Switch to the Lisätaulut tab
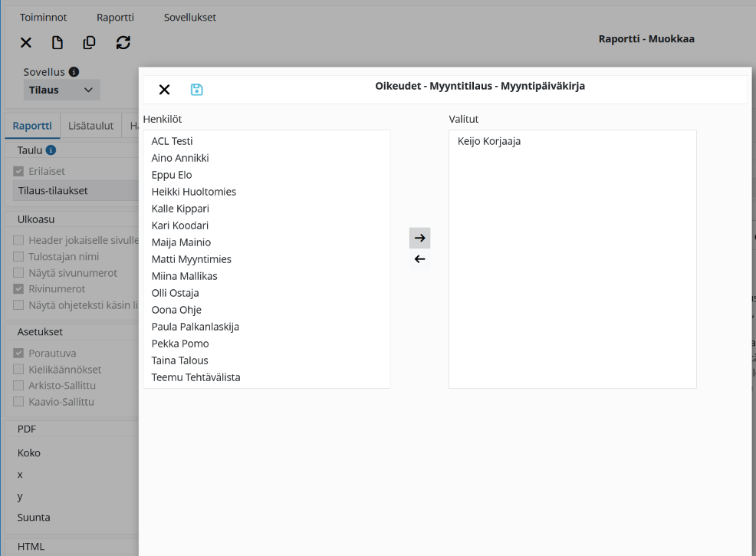The height and width of the screenshot is (556, 756). tap(90, 126)
